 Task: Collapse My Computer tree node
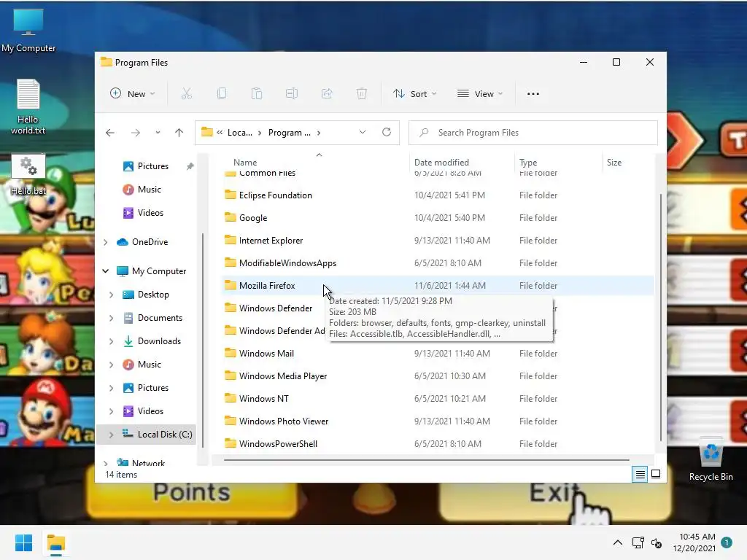point(106,271)
